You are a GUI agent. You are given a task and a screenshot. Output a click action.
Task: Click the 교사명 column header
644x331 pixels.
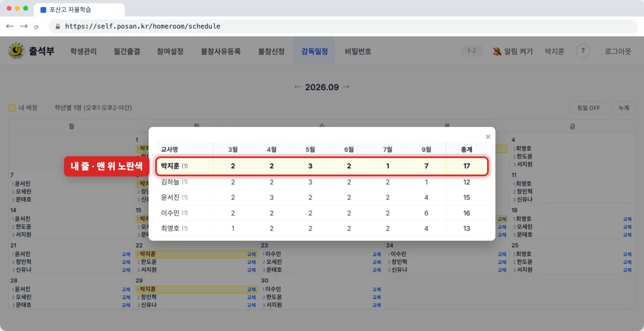coord(170,150)
